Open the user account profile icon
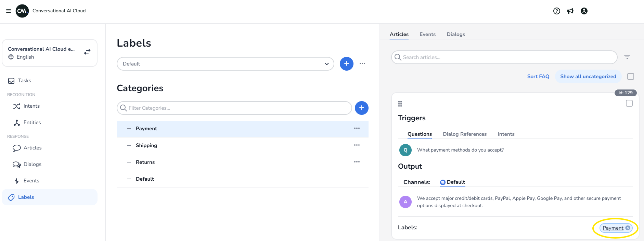 click(x=584, y=11)
